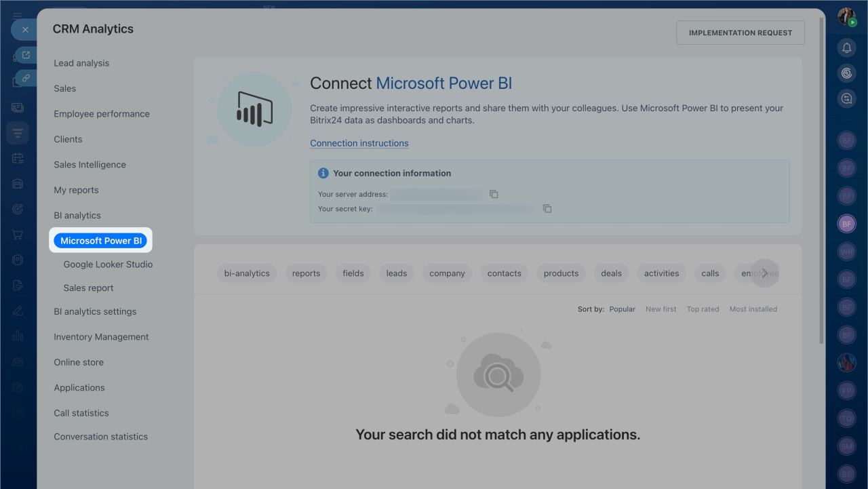Open the CRM funnel icon in left sidebar

click(18, 132)
